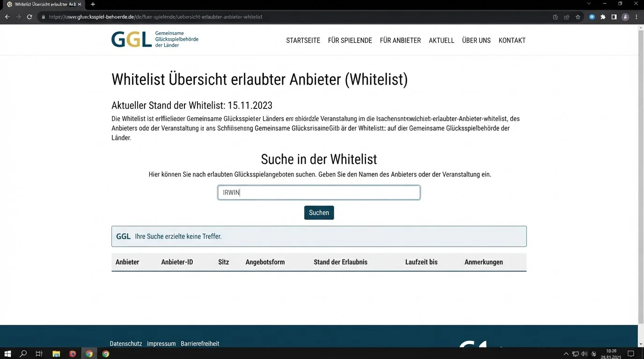Click the Anmerkungen column header
This screenshot has height=359, width=644.
coord(484,262)
